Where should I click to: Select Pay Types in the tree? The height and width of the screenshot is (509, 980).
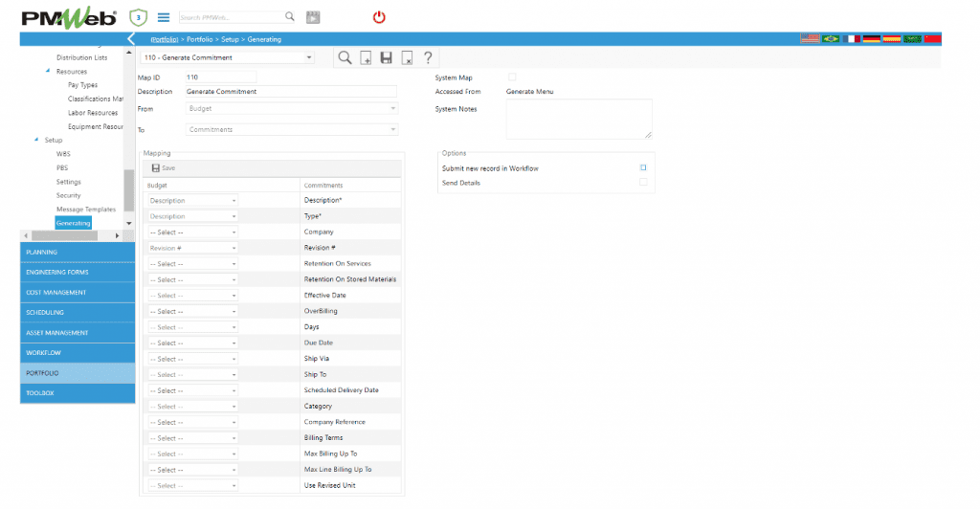82,85
